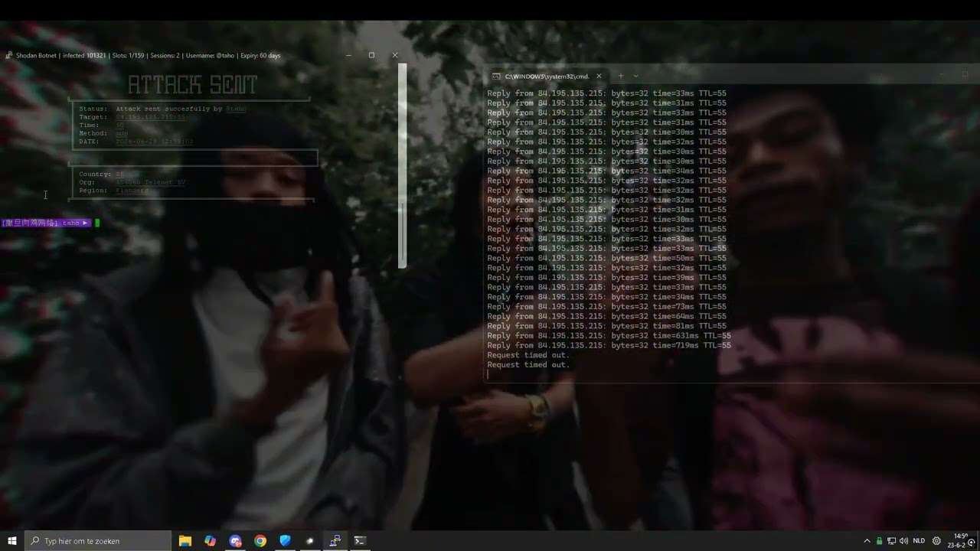Close the cmd terminal tab

point(599,77)
